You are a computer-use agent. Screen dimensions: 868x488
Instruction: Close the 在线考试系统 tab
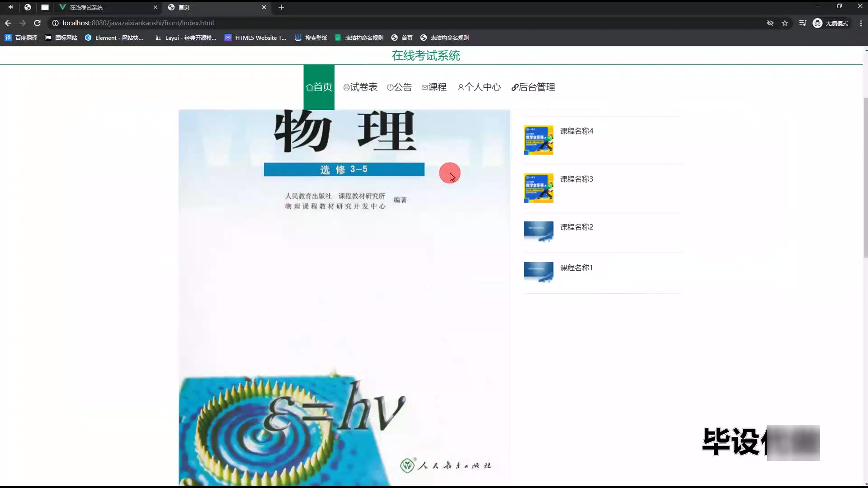click(x=155, y=7)
